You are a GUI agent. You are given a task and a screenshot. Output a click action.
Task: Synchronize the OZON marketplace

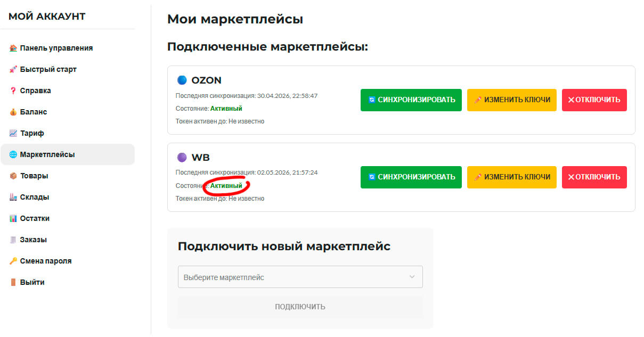click(411, 100)
